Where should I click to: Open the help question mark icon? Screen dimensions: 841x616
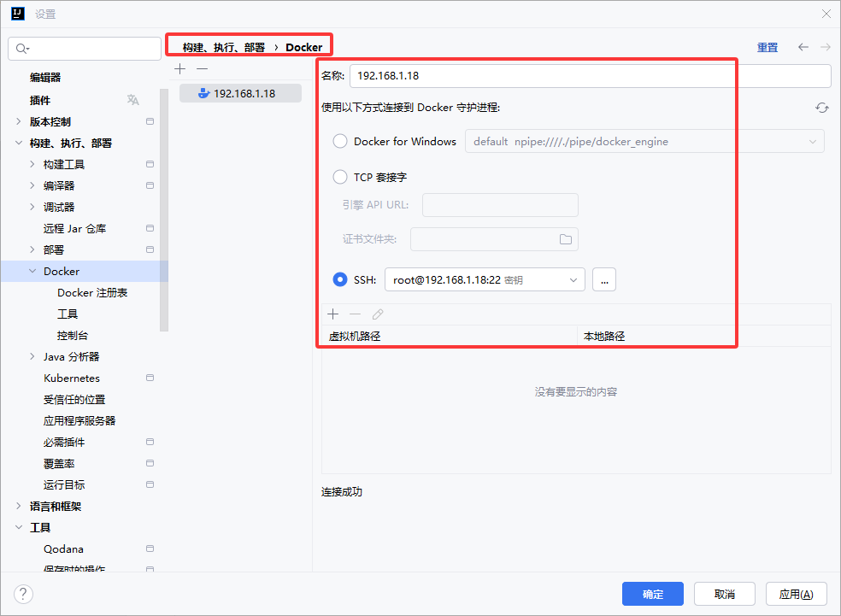click(x=24, y=594)
